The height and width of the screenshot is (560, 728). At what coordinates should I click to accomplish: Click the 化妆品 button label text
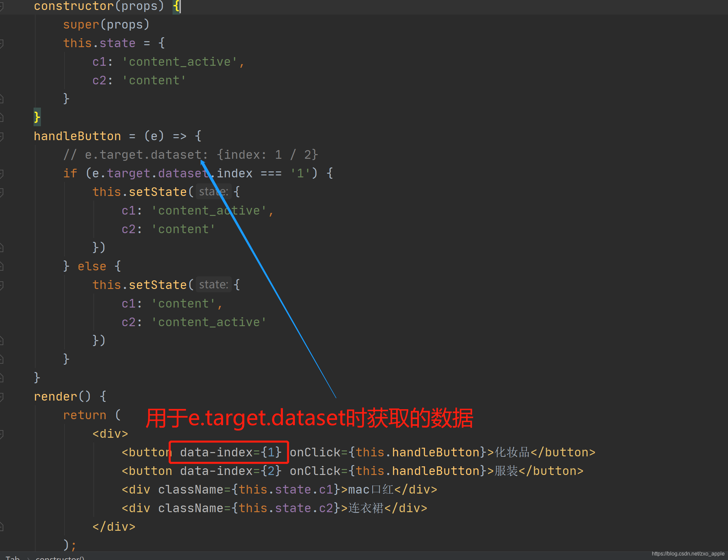[x=512, y=452]
